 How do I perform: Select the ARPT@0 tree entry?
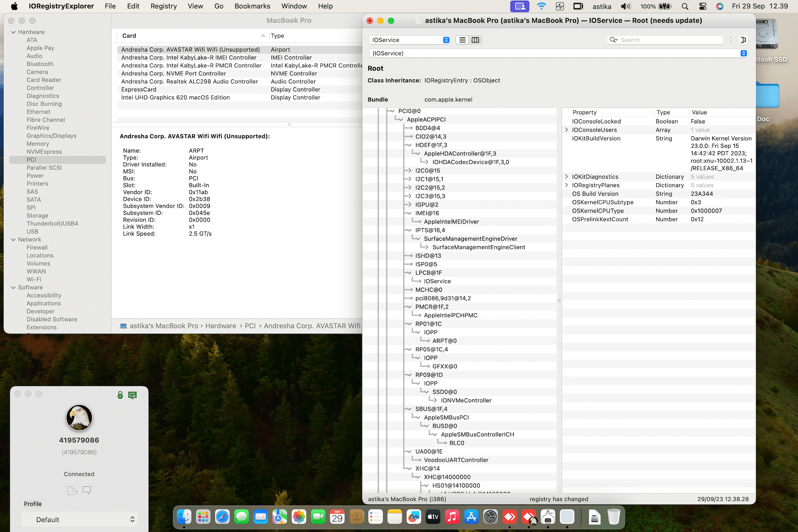click(x=444, y=341)
